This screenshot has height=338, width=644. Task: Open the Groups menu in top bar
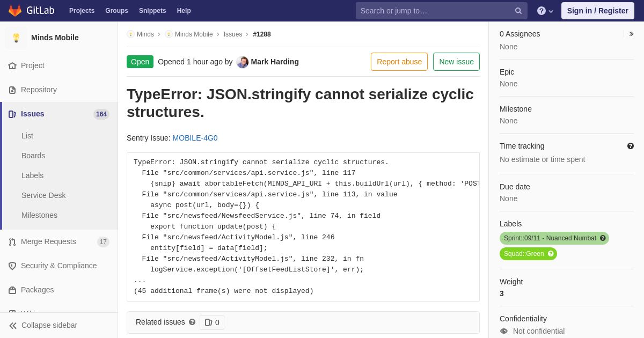point(116,11)
